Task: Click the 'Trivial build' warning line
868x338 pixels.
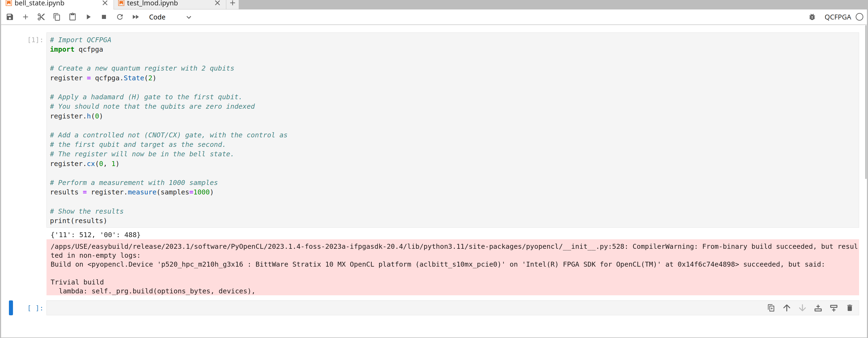Action: click(77, 282)
